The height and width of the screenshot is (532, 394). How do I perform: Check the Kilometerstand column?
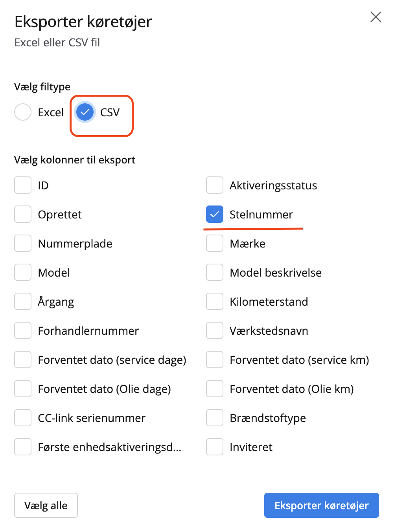(x=214, y=301)
